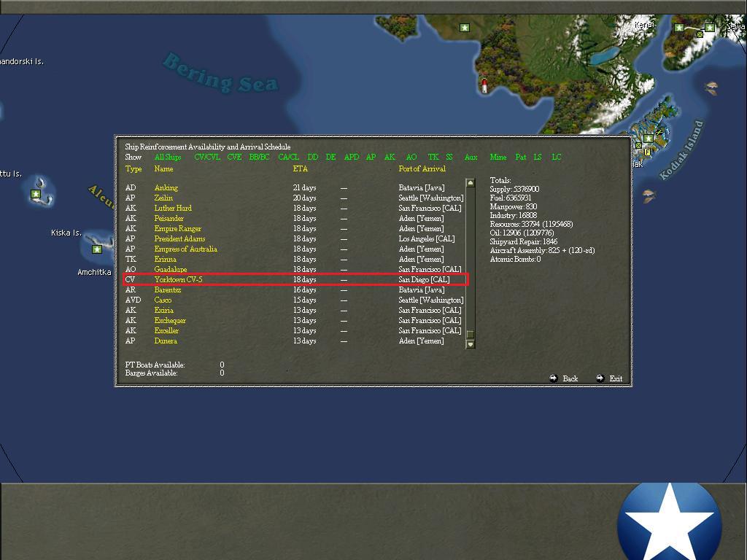This screenshot has height=560, width=747.
Task: Switch to the AK ship type tab
Action: pyautogui.click(x=389, y=157)
